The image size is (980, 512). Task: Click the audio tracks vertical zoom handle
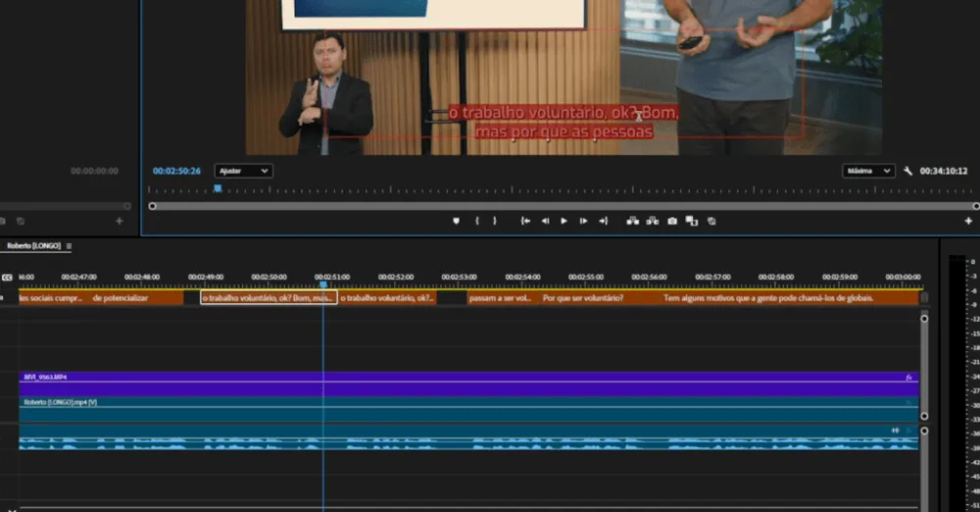click(x=924, y=431)
